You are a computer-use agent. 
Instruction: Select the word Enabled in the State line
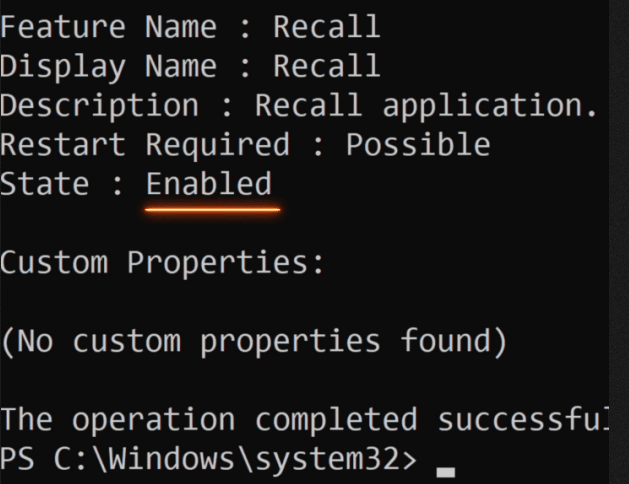pyautogui.click(x=209, y=184)
